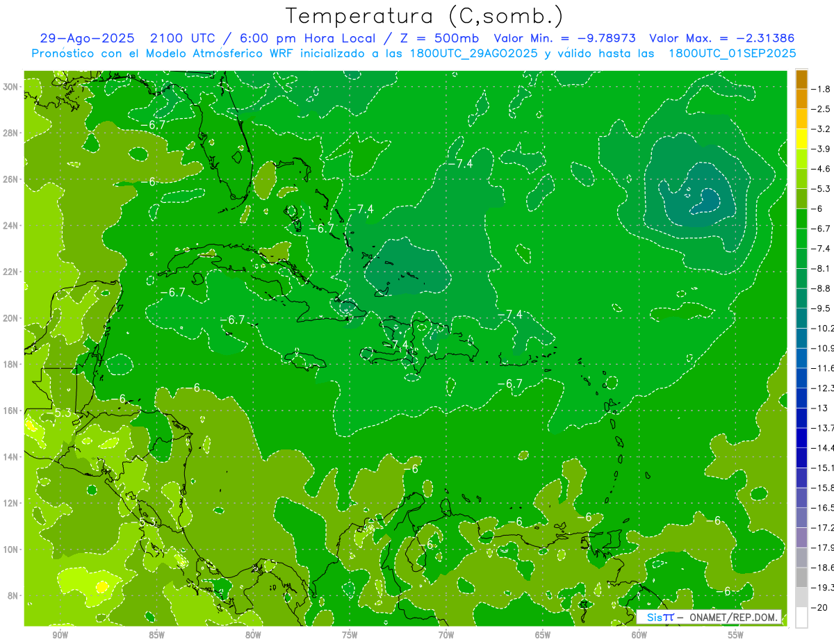Click the "-11.6" color scale label
The height and width of the screenshot is (644, 834).
(x=824, y=368)
